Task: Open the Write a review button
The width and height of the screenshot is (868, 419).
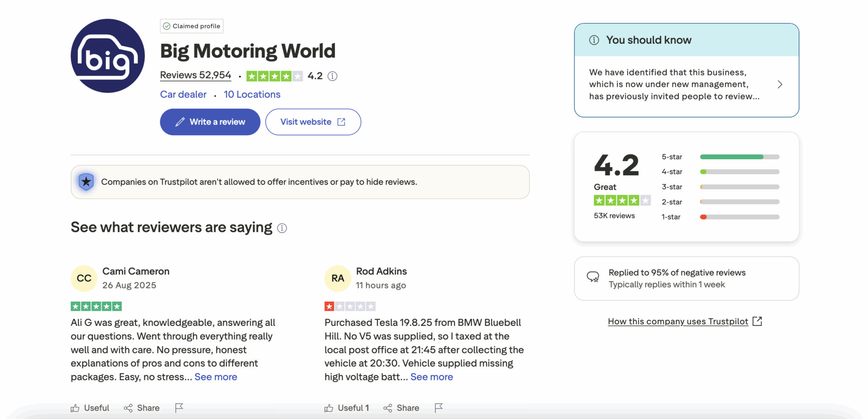Action: [210, 122]
